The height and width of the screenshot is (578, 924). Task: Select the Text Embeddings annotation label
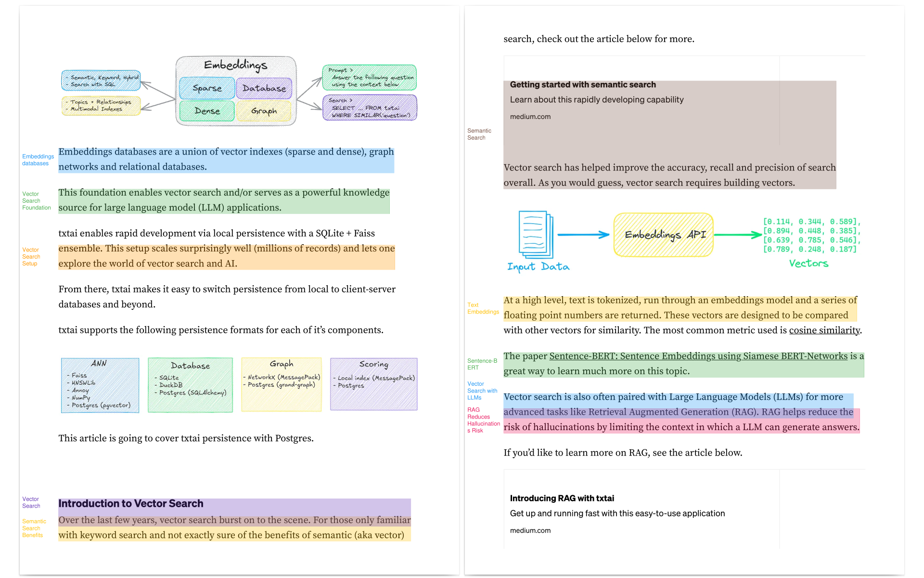coord(483,308)
